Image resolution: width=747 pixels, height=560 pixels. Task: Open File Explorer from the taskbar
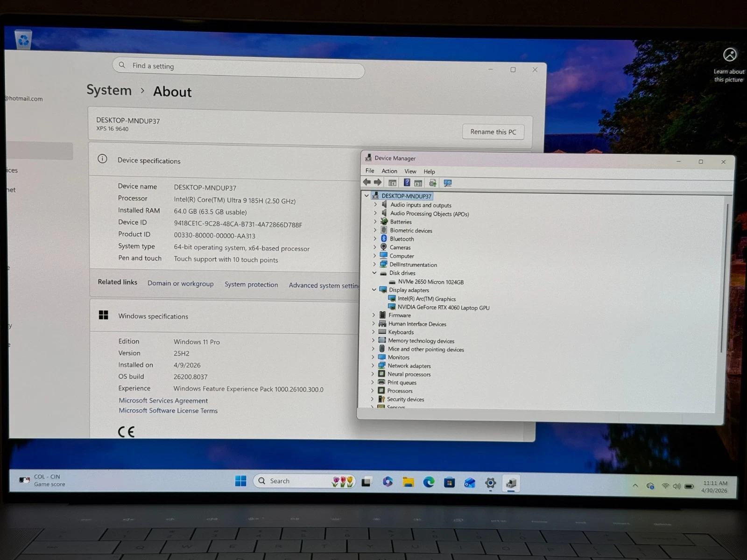(409, 482)
